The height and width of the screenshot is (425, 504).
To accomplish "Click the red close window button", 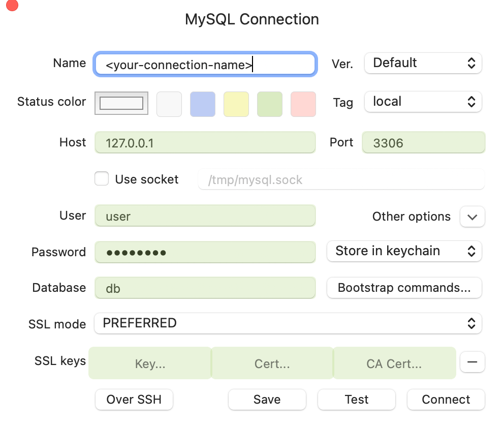I will coord(11,5).
